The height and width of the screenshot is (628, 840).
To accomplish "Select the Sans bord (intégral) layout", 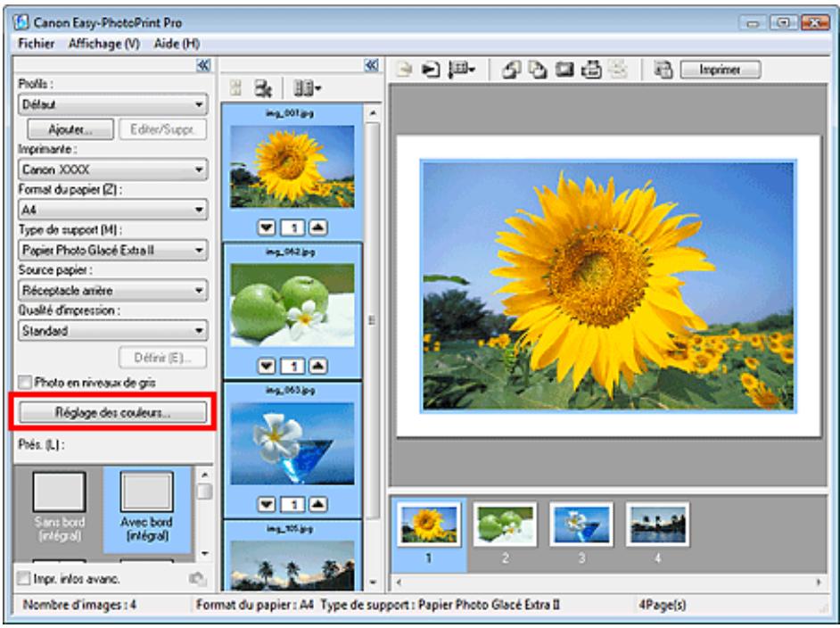I will click(59, 507).
